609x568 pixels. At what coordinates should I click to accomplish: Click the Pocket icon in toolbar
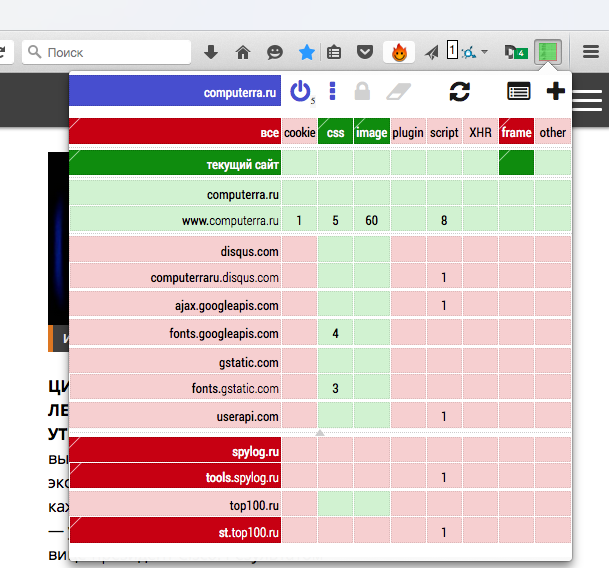point(366,52)
